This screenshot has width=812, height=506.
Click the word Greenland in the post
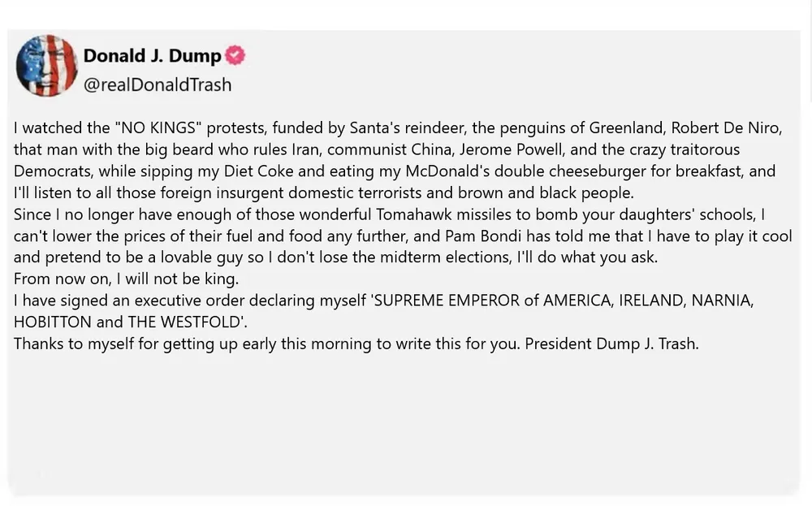620,128
